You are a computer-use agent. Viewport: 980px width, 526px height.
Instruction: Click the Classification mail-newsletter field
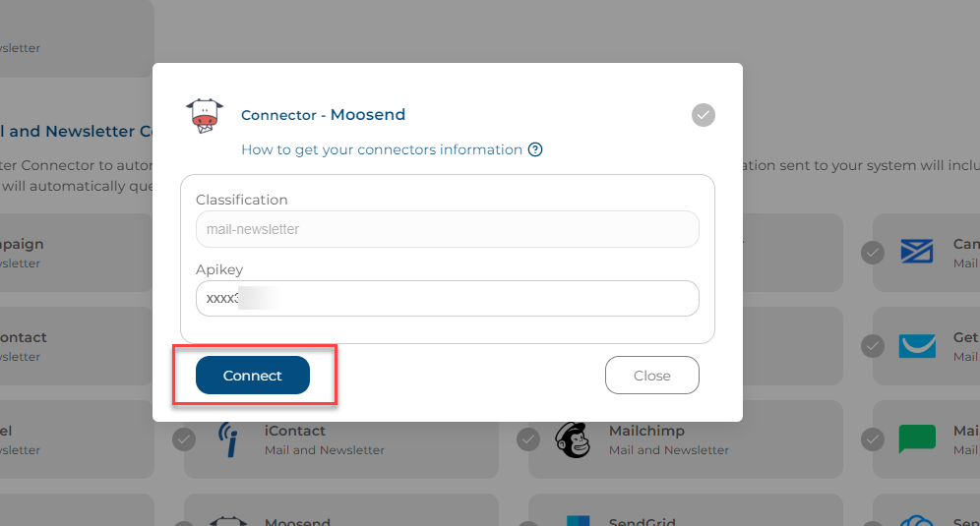[448, 229]
